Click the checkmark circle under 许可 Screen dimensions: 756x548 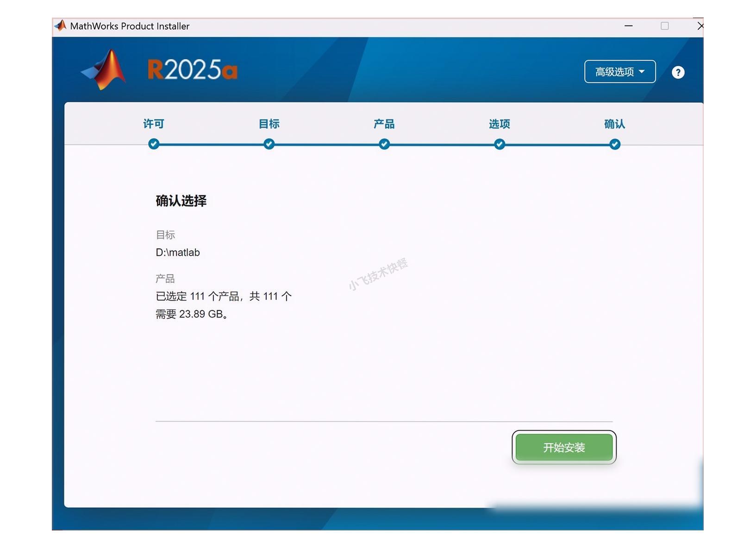click(x=154, y=144)
